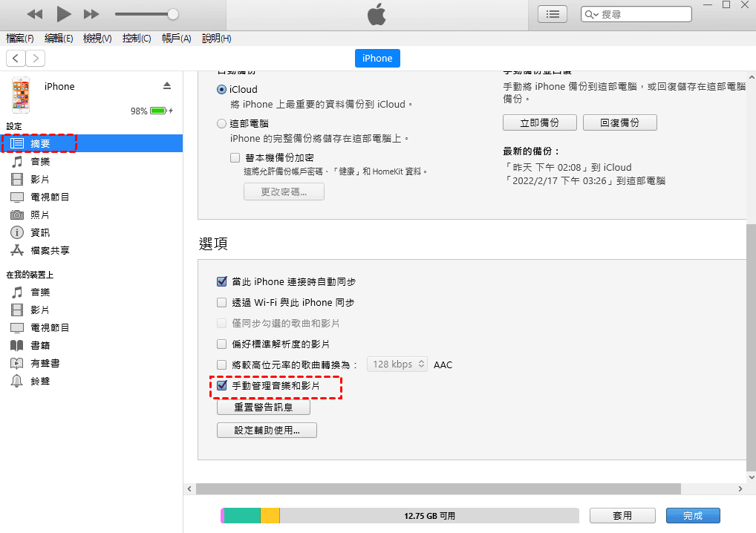Click the volume slider in the toolbar
756x533 pixels.
pos(146,14)
